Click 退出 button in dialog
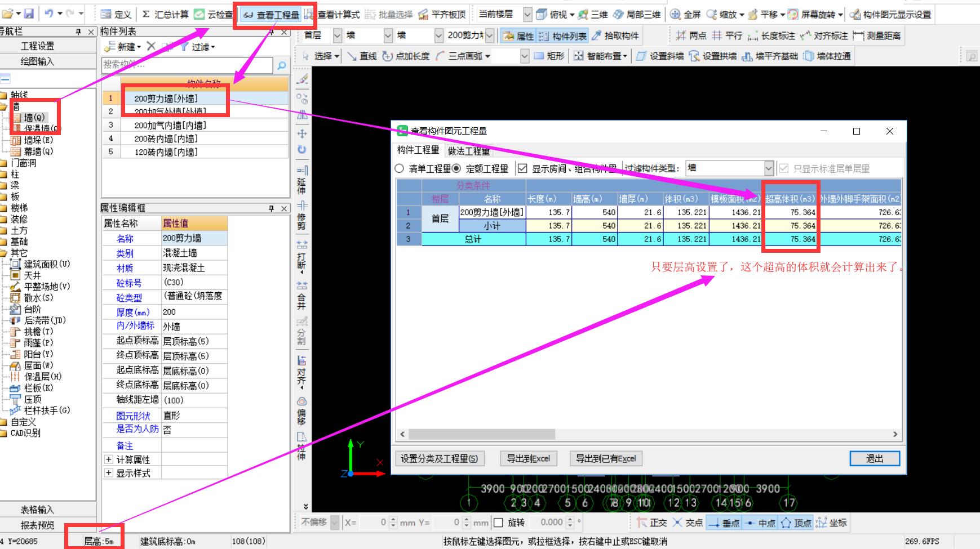Image resolution: width=980 pixels, height=549 pixels. [x=875, y=458]
